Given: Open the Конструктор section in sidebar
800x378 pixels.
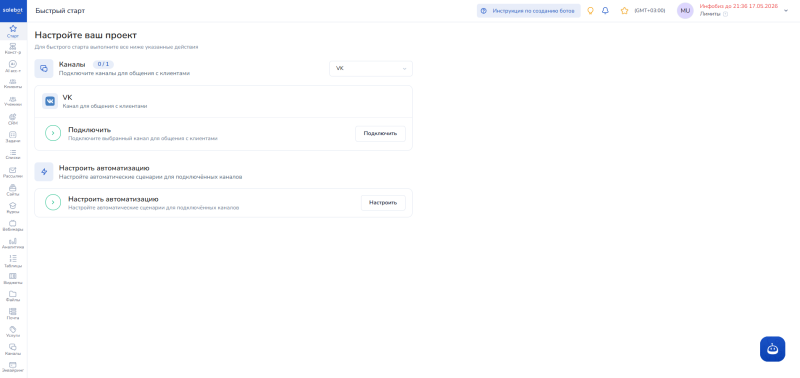Looking at the screenshot, I should coord(13,49).
